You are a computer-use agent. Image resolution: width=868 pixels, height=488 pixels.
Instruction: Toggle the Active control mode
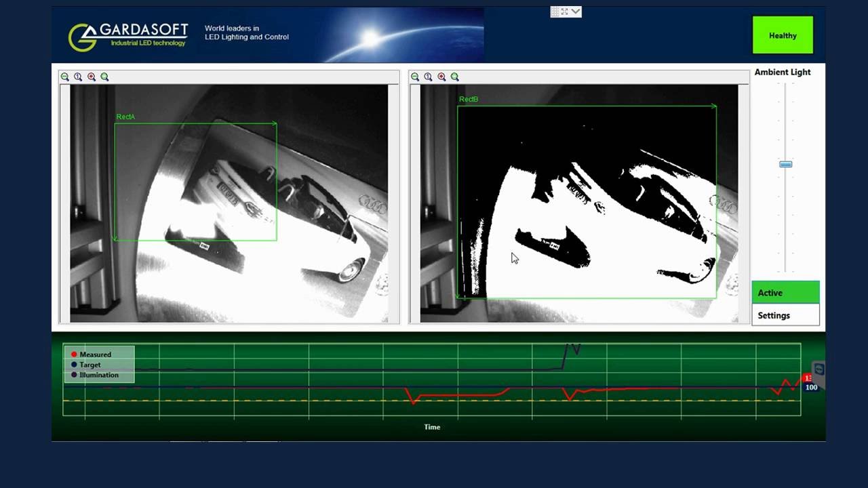click(x=785, y=293)
